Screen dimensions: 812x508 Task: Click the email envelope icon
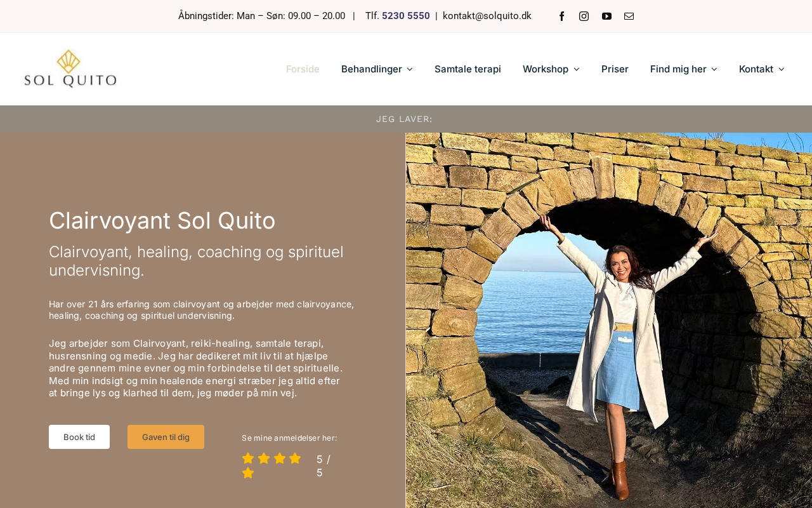click(x=629, y=17)
